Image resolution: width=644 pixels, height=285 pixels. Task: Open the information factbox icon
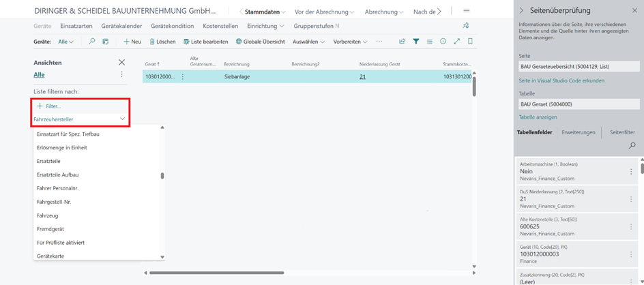coord(443,42)
